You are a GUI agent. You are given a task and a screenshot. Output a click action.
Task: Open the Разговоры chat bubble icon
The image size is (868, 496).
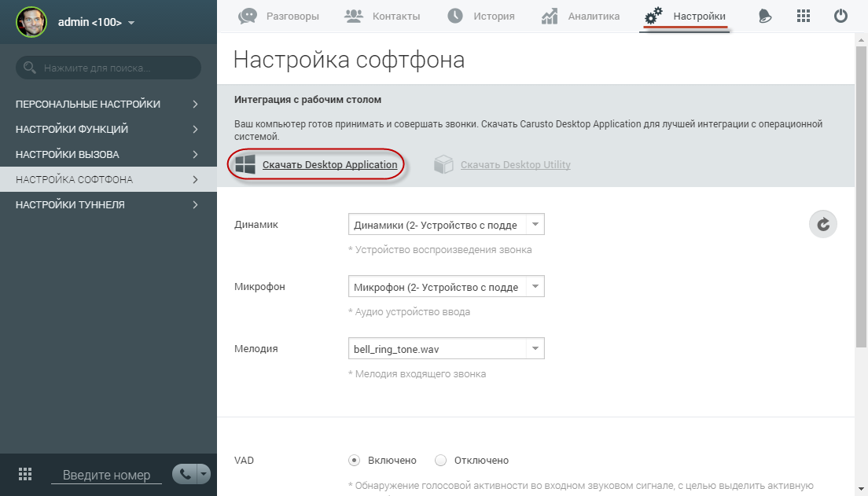pos(248,16)
